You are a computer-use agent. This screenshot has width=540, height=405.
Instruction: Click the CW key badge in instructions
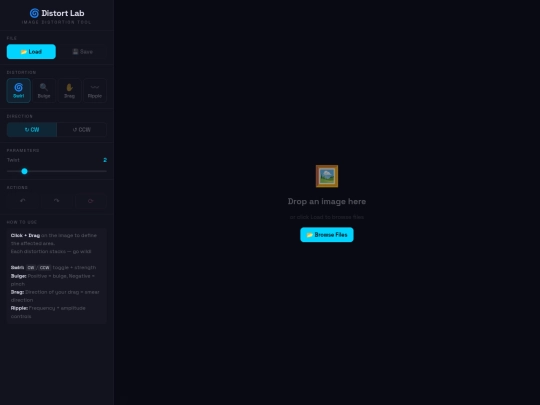click(x=31, y=268)
